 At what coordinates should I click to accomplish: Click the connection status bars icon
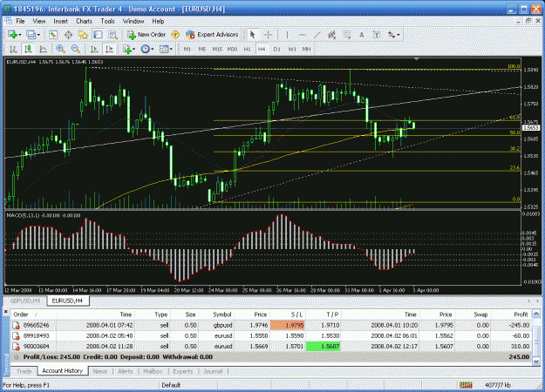[x=466, y=385]
